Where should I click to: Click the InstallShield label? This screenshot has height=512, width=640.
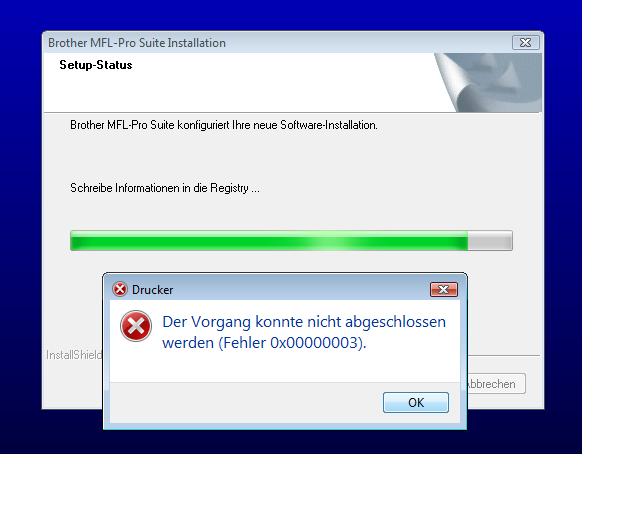(x=74, y=355)
